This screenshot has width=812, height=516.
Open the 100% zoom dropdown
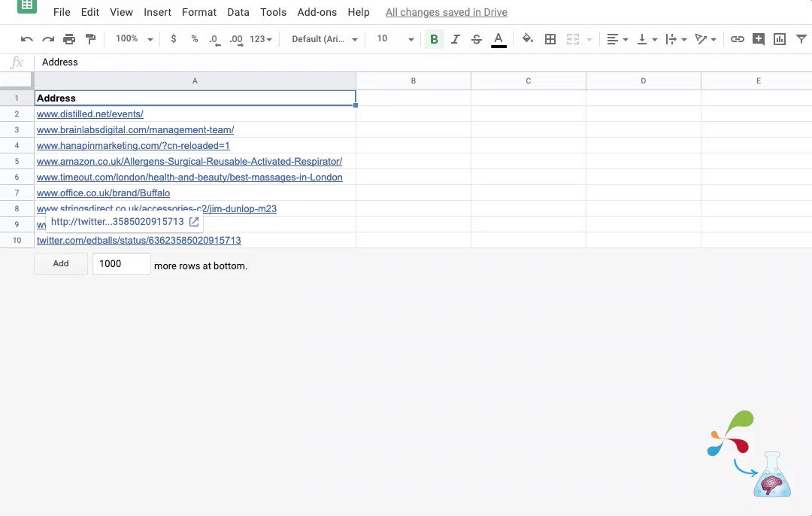coord(134,39)
